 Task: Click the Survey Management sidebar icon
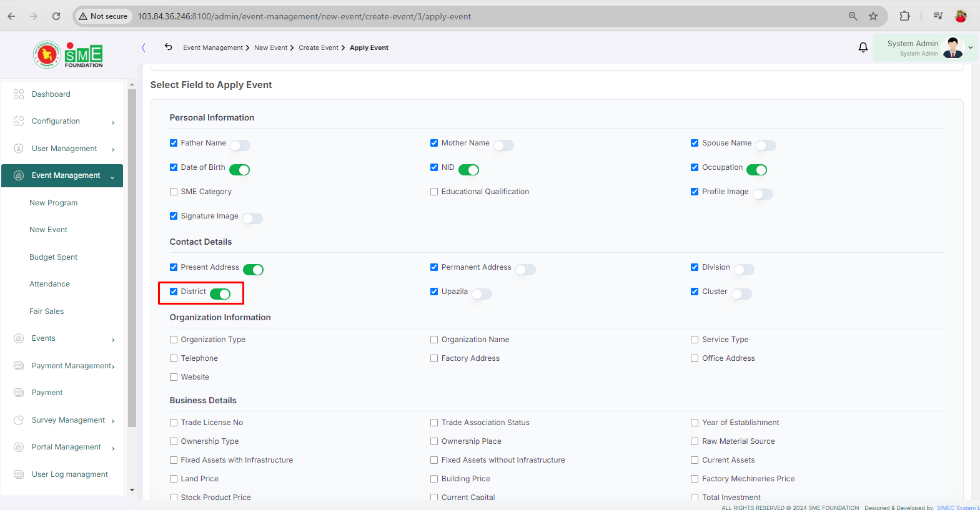(19, 420)
